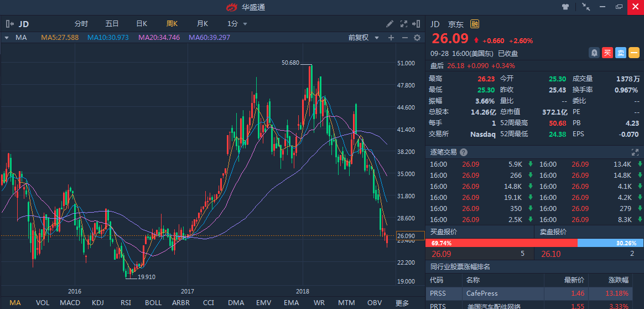Expand chart to fullscreen view
Image resolution: width=644 pixels, height=309 pixels.
403,24
